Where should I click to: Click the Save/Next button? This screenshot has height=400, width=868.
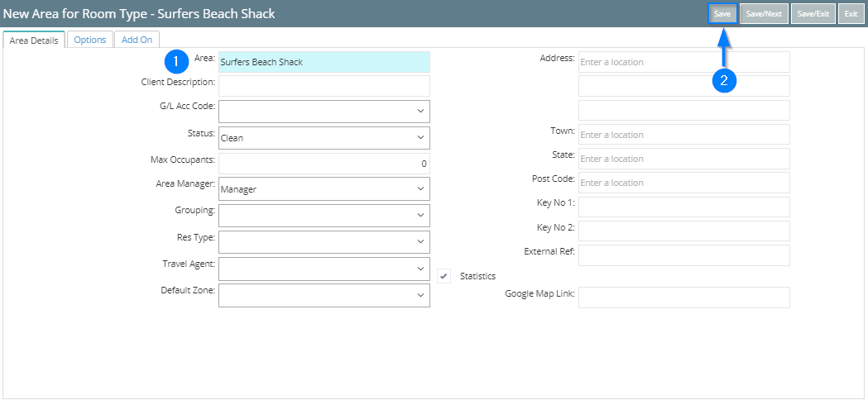pos(763,14)
